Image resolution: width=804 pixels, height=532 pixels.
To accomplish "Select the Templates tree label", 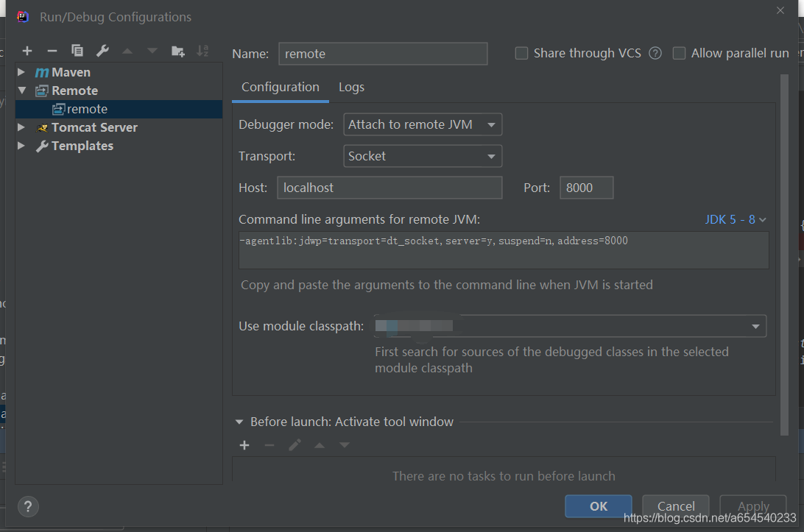I will (82, 146).
